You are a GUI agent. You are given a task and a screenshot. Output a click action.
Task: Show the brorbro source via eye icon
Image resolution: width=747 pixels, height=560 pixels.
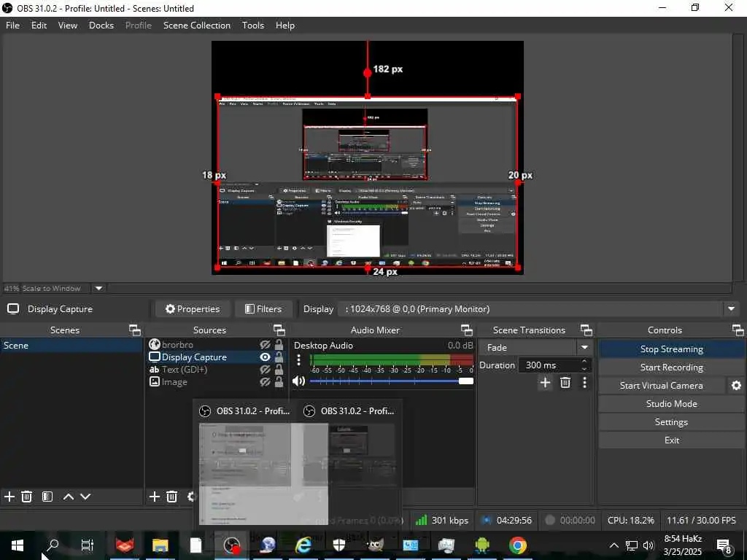coord(265,344)
